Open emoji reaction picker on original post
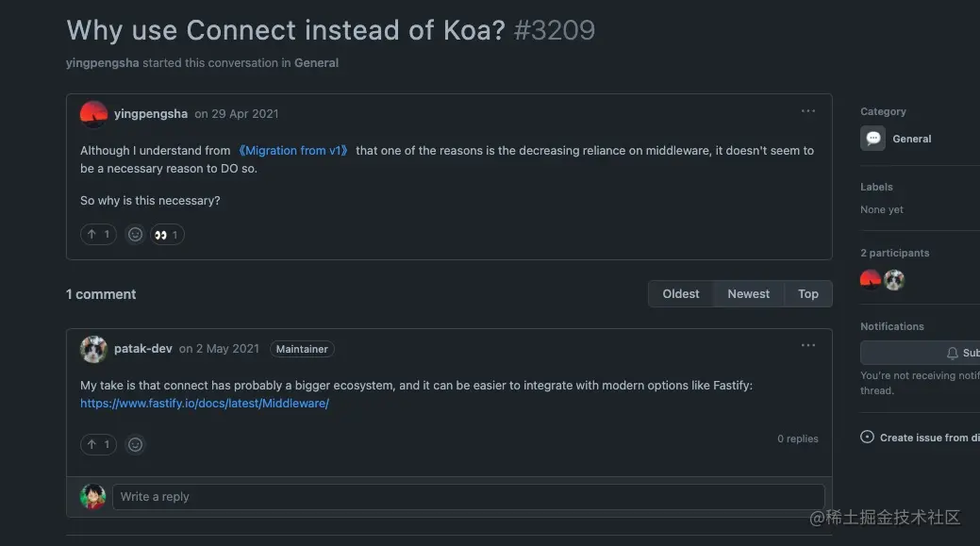The image size is (980, 546). pyautogui.click(x=135, y=234)
